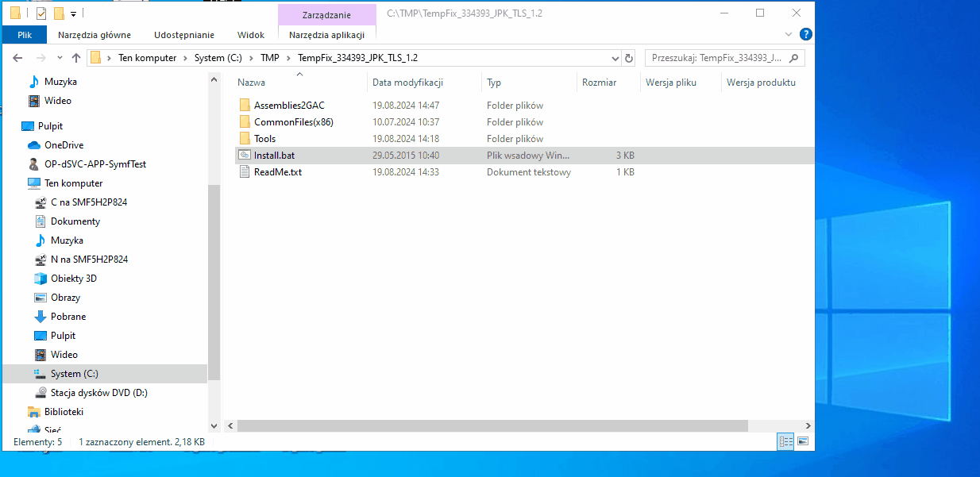Screen dimensions: 980x477
Task: Open the Udostępnianie ribbon tab
Action: (x=184, y=34)
